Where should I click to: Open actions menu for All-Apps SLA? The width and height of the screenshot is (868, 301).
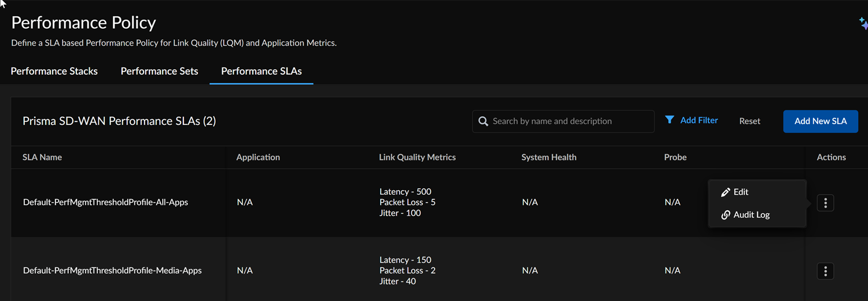tap(825, 203)
